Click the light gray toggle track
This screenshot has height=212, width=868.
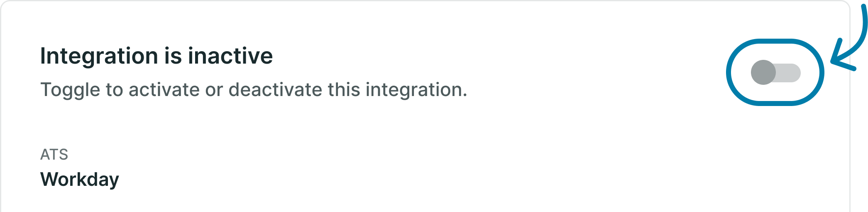click(789, 73)
